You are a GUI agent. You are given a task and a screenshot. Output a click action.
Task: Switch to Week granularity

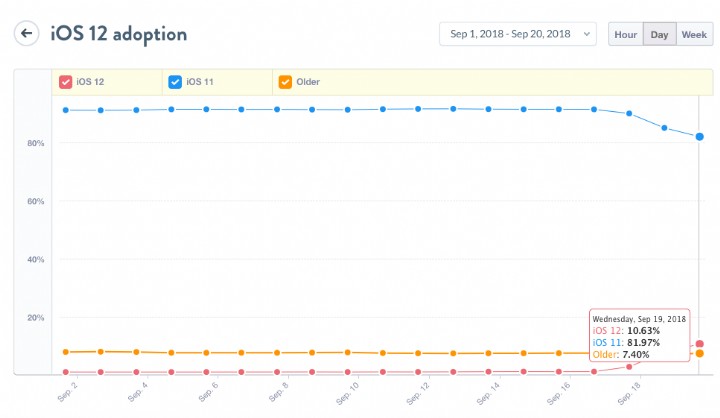coord(694,34)
